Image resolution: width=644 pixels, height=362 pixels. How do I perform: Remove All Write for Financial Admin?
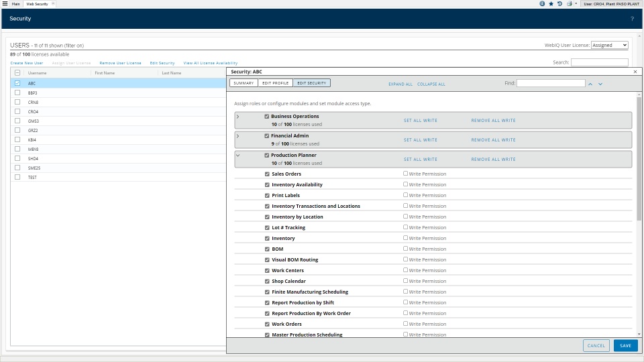pos(493,140)
